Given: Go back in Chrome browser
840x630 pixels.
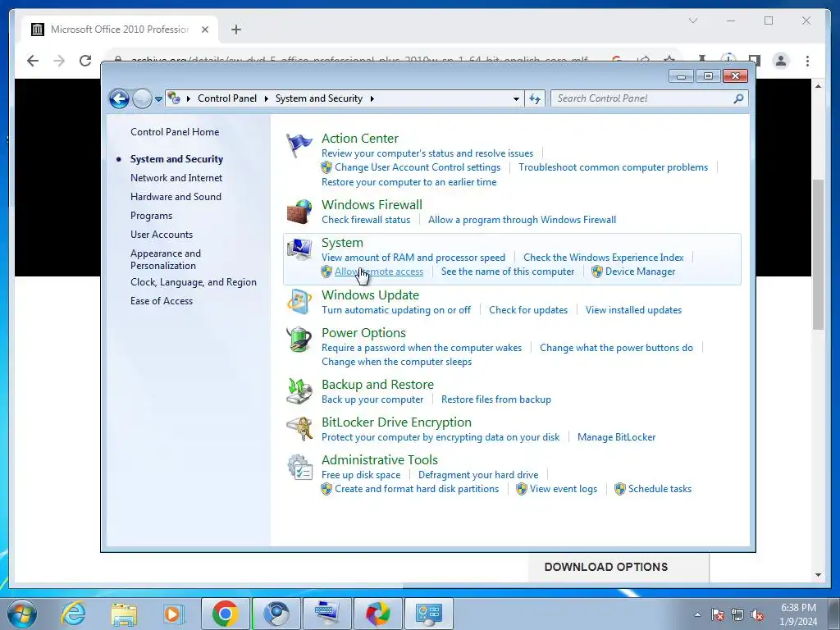Looking at the screenshot, I should pos(33,61).
